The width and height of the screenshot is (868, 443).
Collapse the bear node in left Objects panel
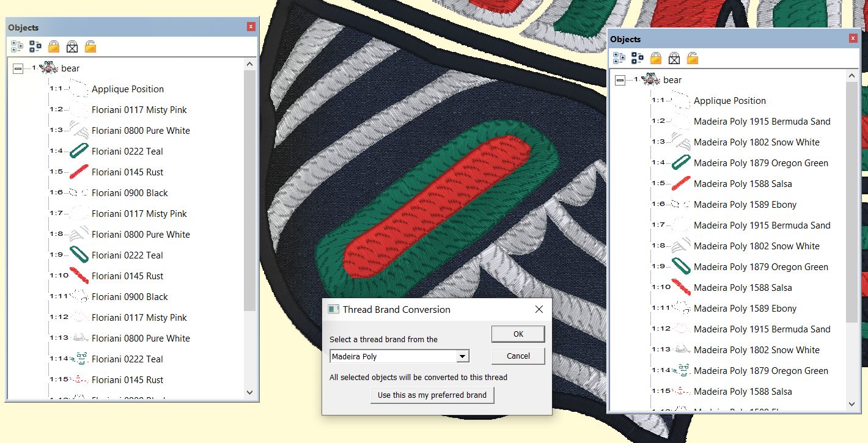pos(18,68)
